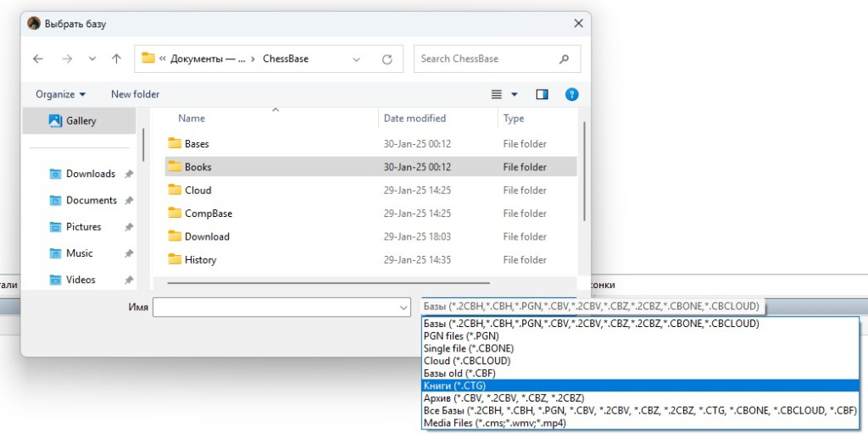Select the Download folder
Viewport: 868px width, 438px height.
coord(371,236)
